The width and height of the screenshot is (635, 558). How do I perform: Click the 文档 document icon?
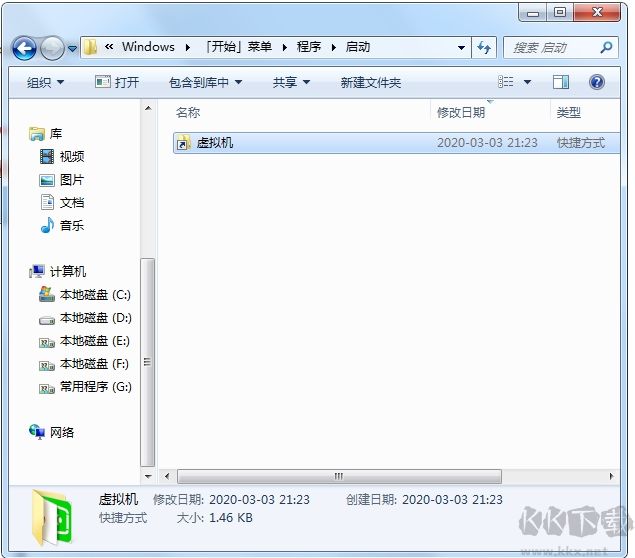[47, 202]
